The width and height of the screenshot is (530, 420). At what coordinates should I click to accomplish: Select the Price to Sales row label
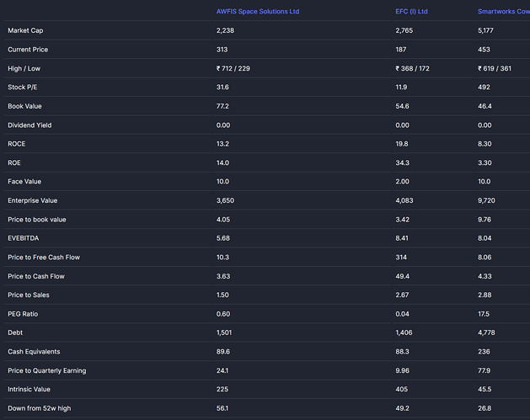point(29,295)
